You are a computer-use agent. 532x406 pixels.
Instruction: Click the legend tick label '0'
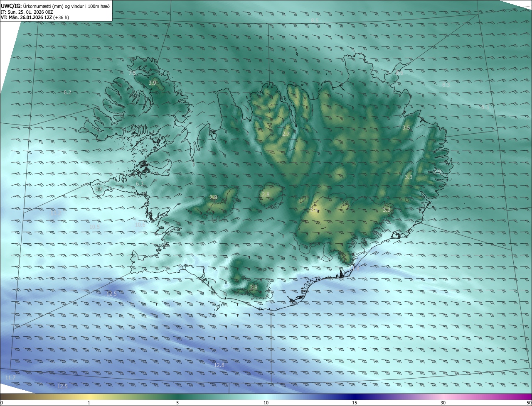coord(2,403)
